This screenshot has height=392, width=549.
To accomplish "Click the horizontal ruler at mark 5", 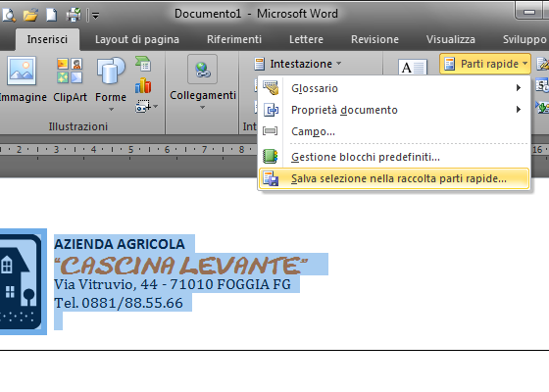I will click(x=130, y=150).
